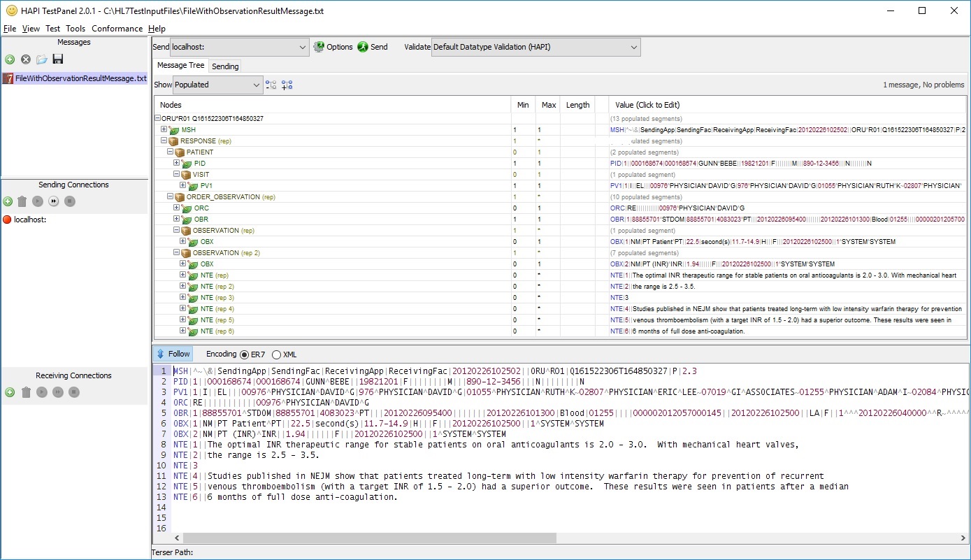Switch to the Sending tab

coord(224,66)
